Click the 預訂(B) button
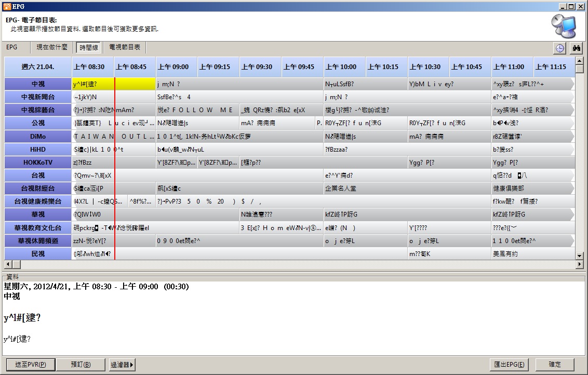The height and width of the screenshot is (375, 588). click(81, 365)
